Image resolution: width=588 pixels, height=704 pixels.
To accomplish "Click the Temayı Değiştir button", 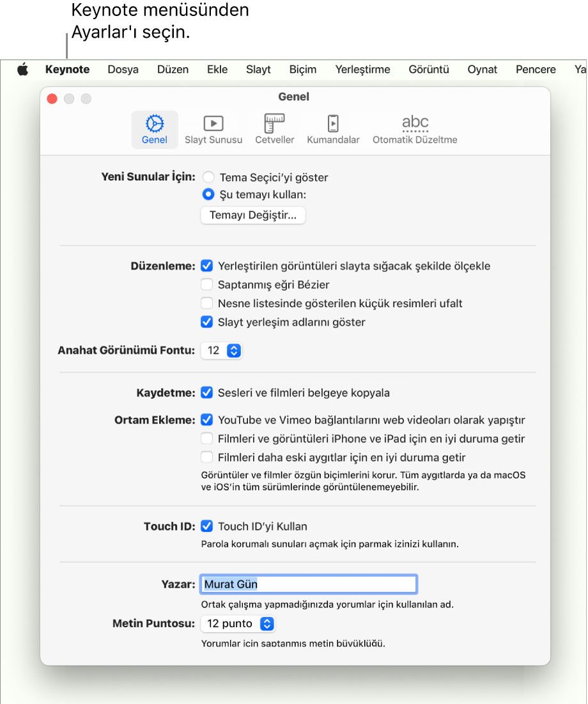I will click(x=253, y=215).
